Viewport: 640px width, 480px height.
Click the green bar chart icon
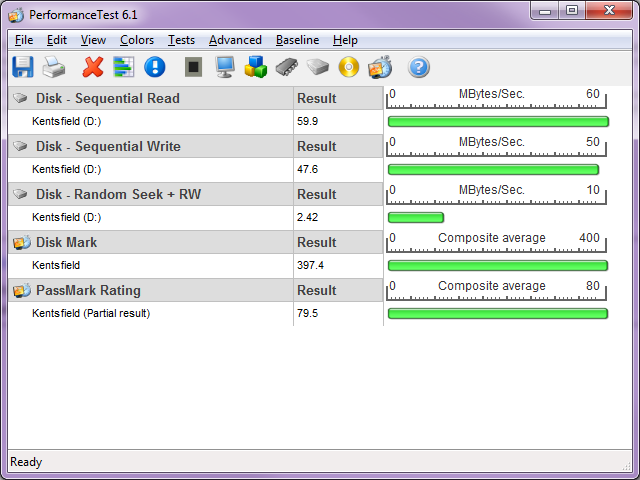tap(124, 67)
